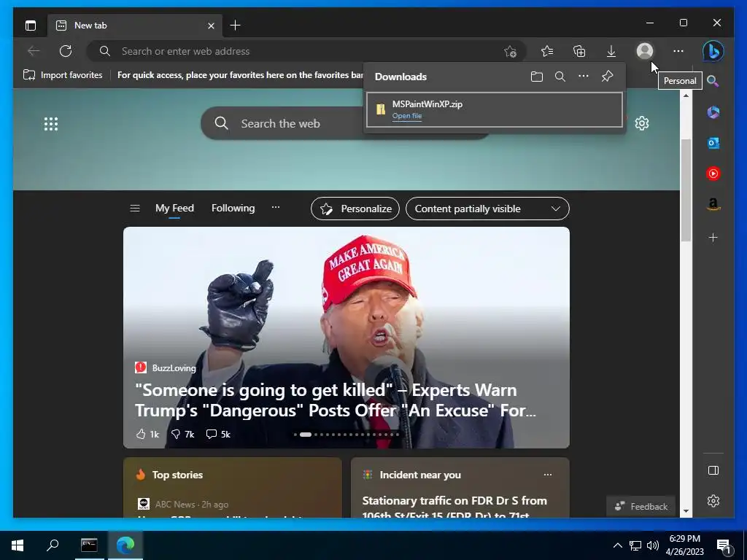Open downloads folder icon in Downloads panel
The image size is (747, 560).
tap(536, 77)
